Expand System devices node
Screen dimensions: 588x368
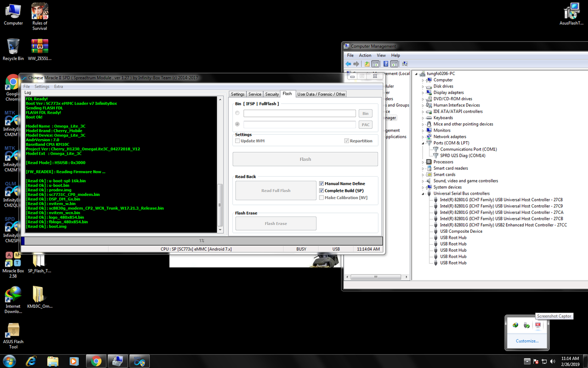[423, 187]
